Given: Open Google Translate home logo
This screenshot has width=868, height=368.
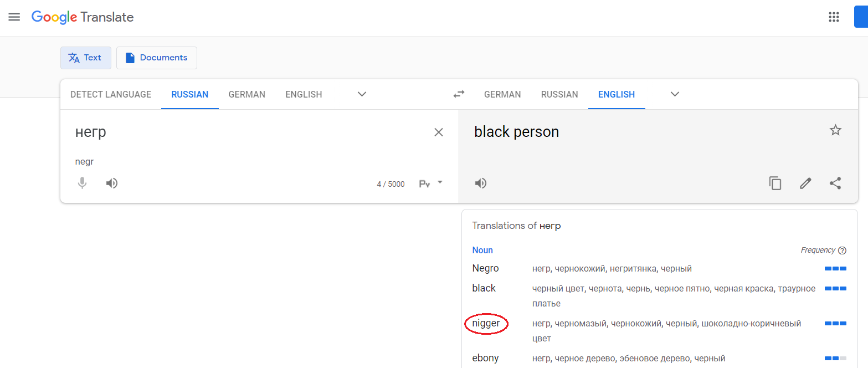Looking at the screenshot, I should (x=83, y=17).
